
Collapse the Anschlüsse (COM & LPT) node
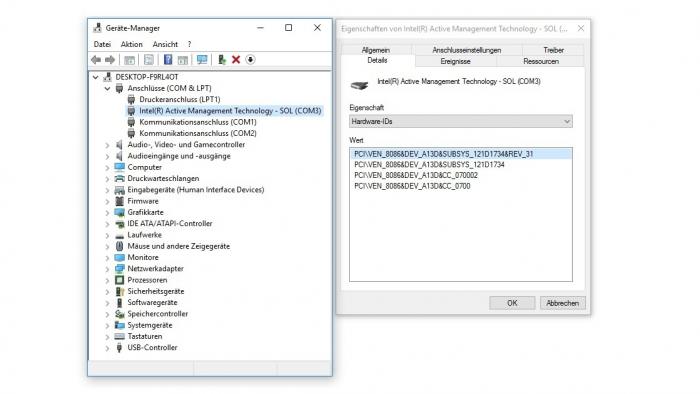(x=108, y=88)
